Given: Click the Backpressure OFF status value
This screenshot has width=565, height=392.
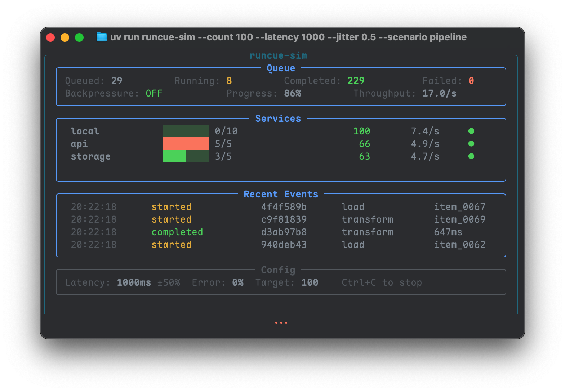Looking at the screenshot, I should (x=154, y=94).
